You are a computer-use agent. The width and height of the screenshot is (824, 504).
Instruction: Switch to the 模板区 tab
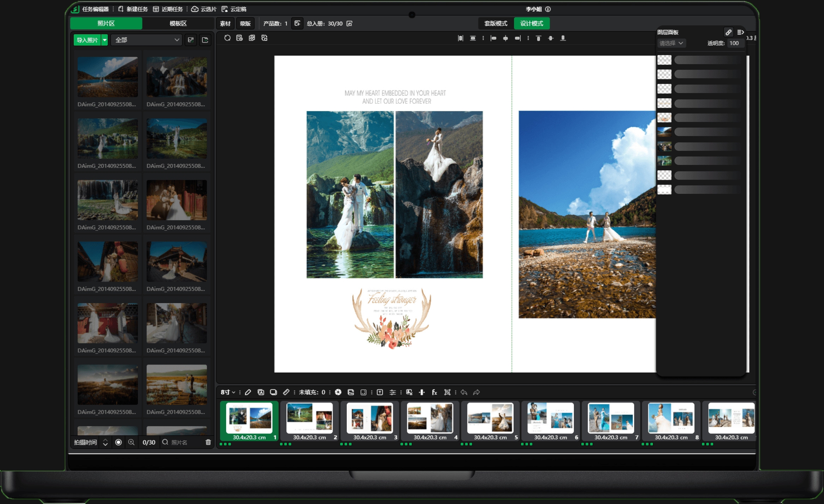tap(178, 23)
